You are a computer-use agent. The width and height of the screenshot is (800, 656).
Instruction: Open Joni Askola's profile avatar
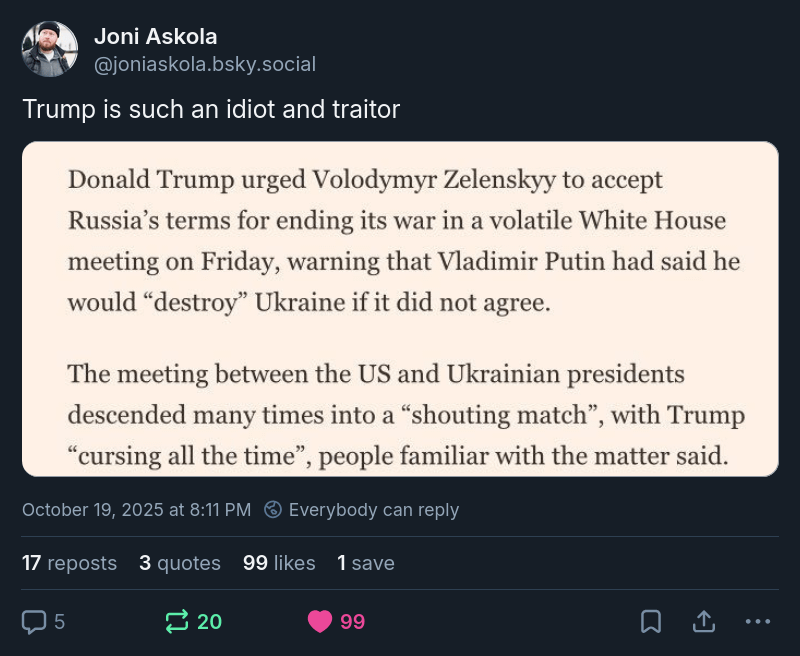tap(50, 50)
